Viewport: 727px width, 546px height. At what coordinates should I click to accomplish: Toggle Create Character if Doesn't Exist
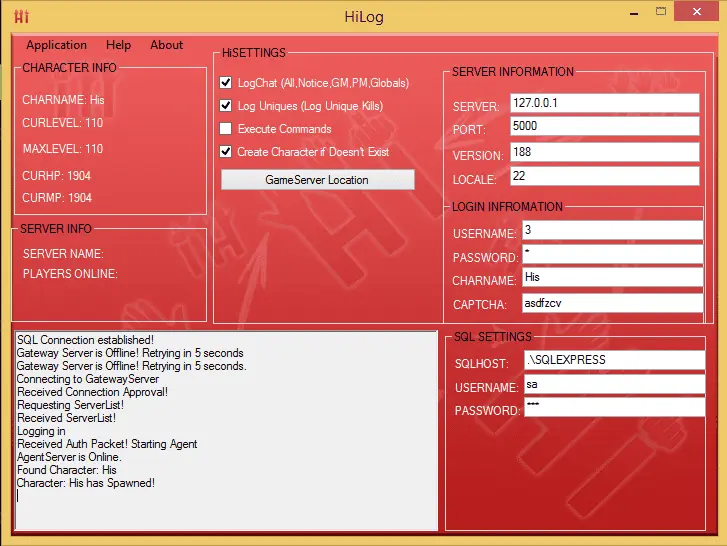(226, 152)
